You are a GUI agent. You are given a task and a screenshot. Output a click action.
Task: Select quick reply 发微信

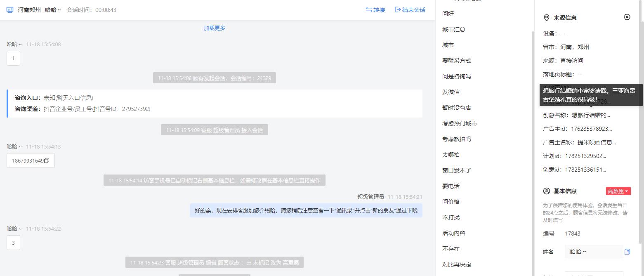(x=451, y=92)
